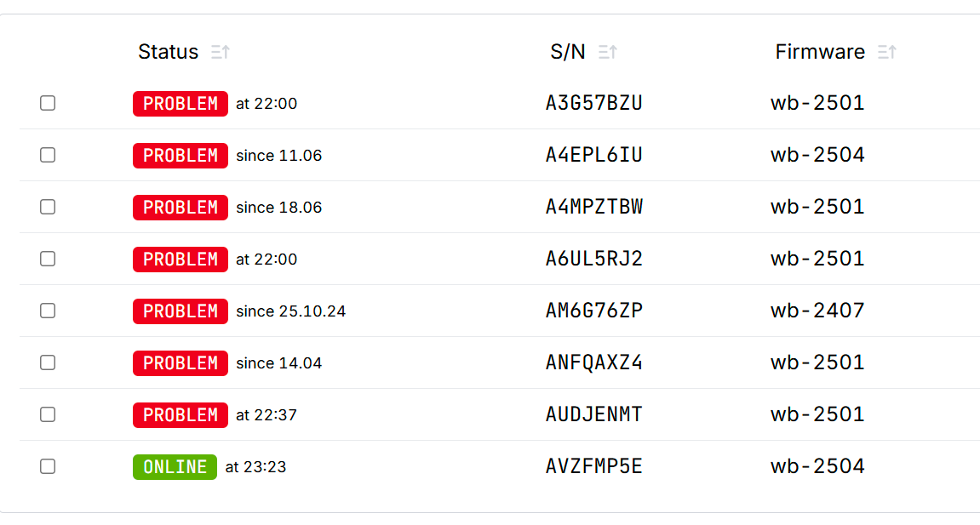Viewport: 980px width, 525px height.
Task: Click the sort icon next to Firmware
Action: [887, 52]
